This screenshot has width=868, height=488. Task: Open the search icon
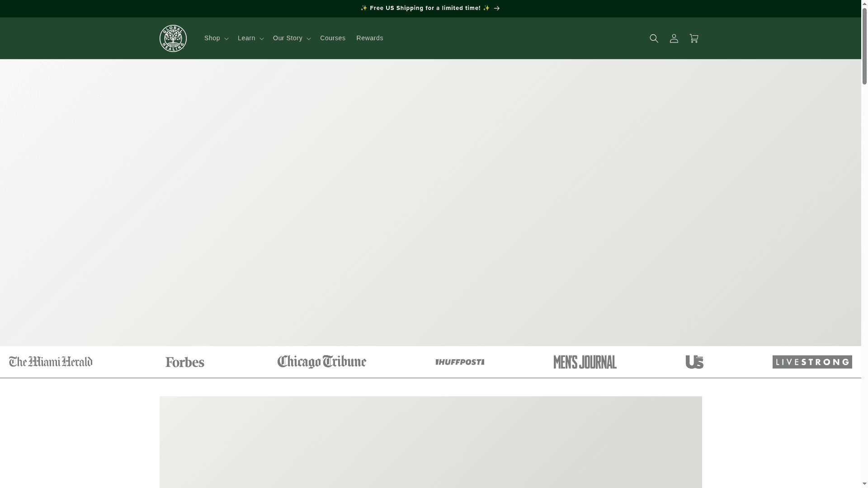click(654, 38)
